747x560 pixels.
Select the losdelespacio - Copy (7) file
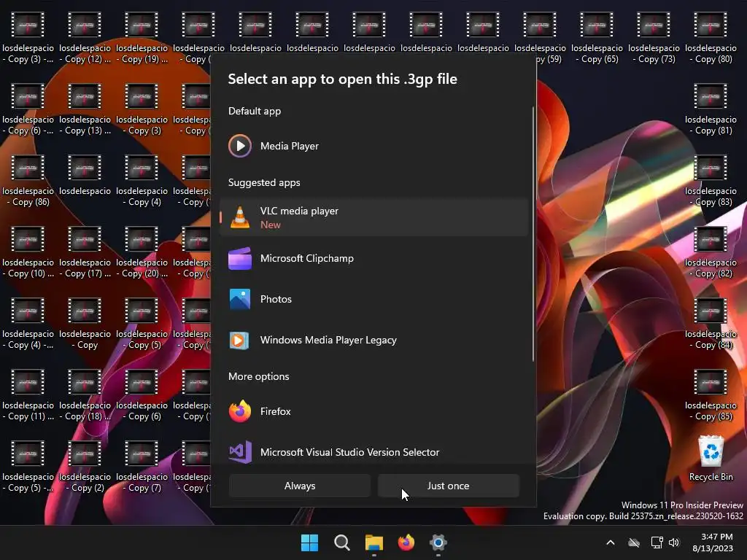pyautogui.click(x=142, y=467)
